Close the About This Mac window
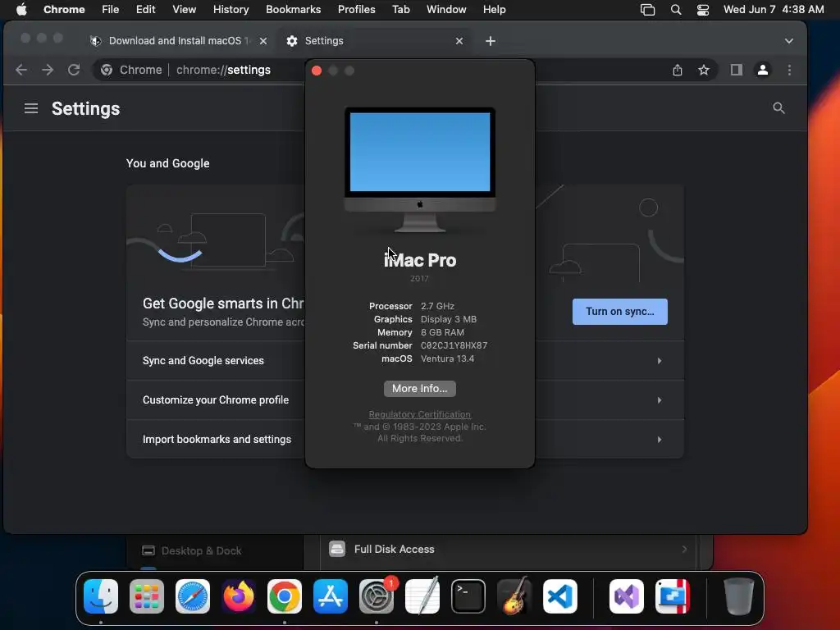Screen dimensions: 840x630 (x=317, y=71)
